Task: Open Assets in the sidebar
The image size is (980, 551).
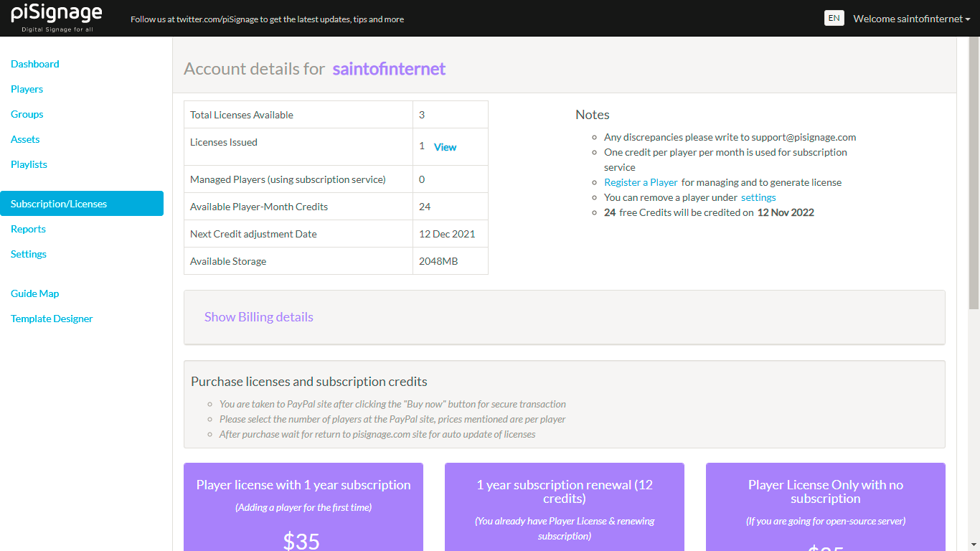Action: coord(25,139)
